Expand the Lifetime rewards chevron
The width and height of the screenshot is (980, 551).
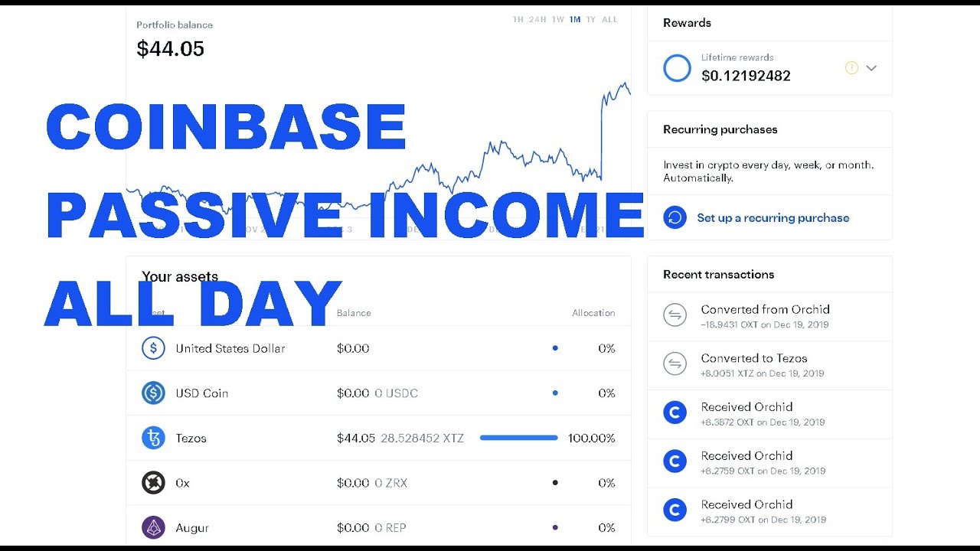[x=871, y=68]
